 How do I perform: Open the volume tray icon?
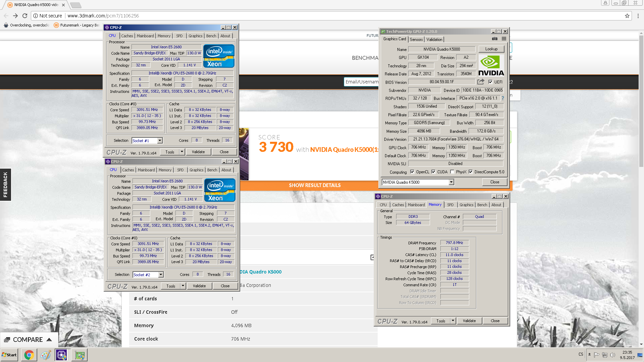[x=612, y=355]
